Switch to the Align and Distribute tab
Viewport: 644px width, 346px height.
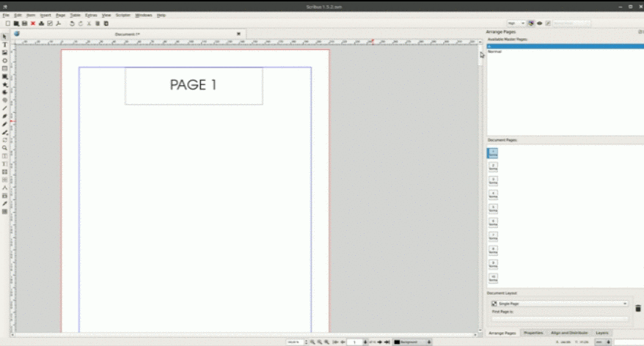[569, 333]
